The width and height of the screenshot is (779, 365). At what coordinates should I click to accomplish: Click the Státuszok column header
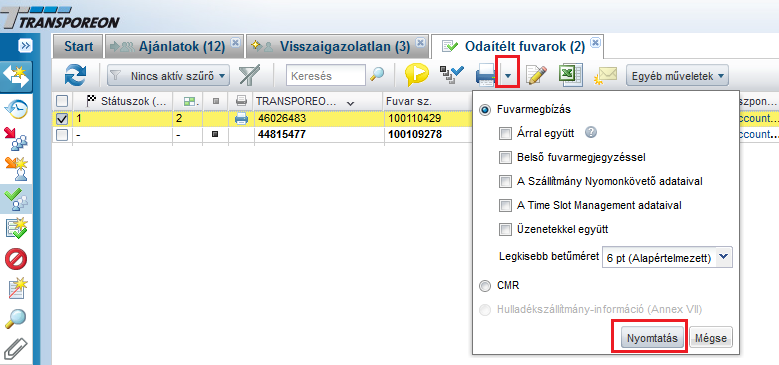click(x=122, y=101)
